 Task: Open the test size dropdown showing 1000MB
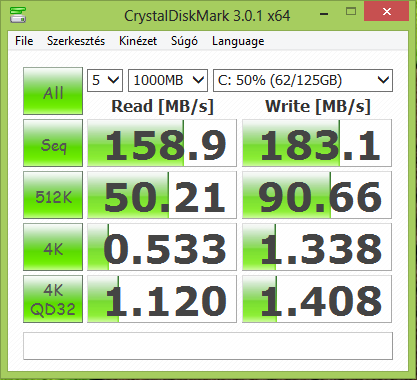168,80
